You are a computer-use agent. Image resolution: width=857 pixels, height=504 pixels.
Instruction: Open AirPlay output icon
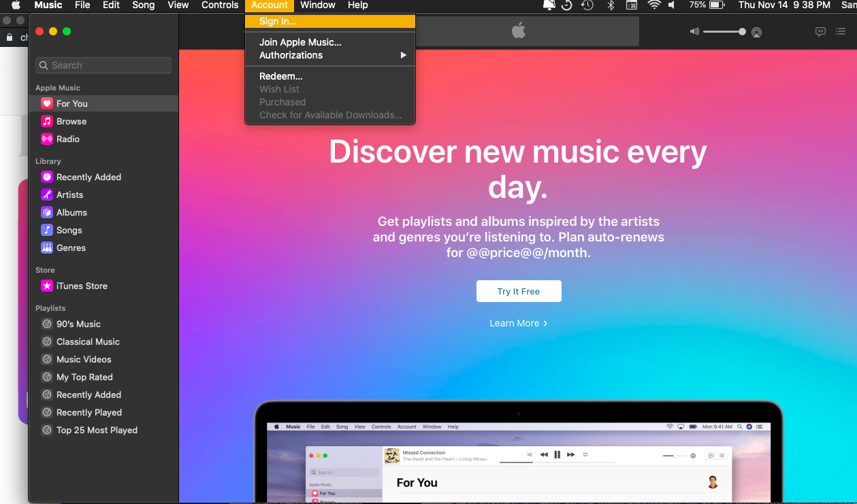756,32
